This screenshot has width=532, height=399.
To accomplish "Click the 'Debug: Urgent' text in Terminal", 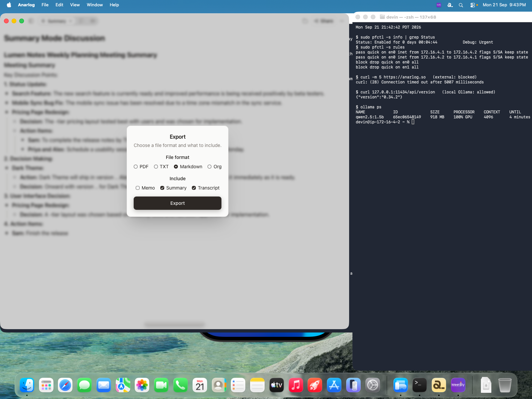I will click(x=478, y=42).
